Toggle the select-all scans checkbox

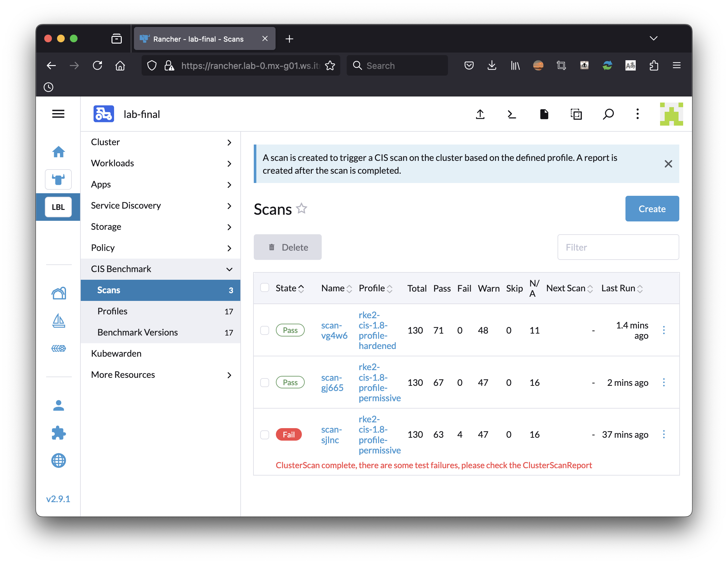[265, 288]
